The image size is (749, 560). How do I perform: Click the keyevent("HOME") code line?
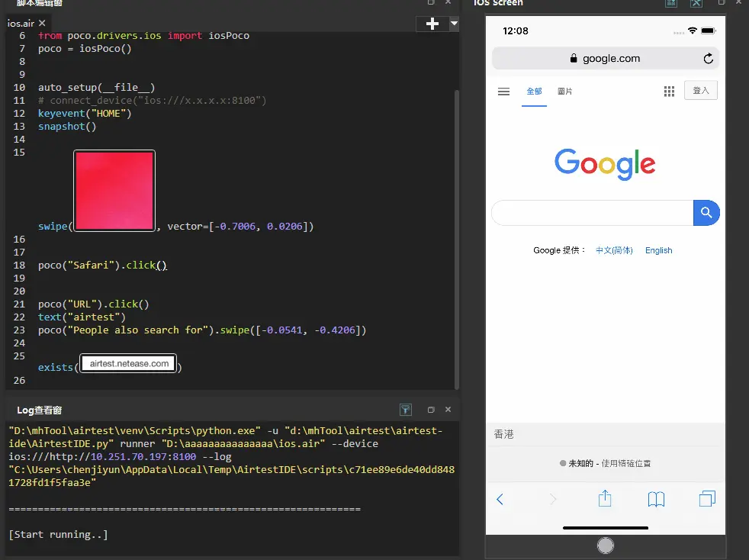tap(85, 113)
